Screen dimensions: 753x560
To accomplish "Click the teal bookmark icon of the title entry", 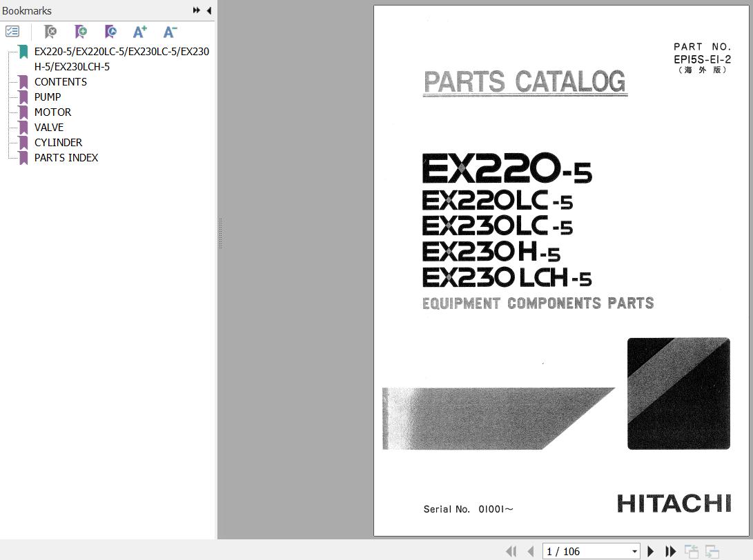I will (x=23, y=52).
